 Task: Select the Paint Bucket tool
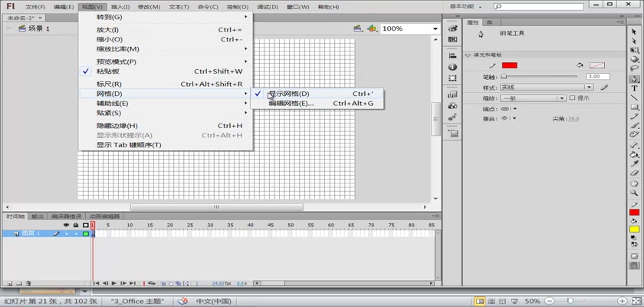pyautogui.click(x=634, y=154)
